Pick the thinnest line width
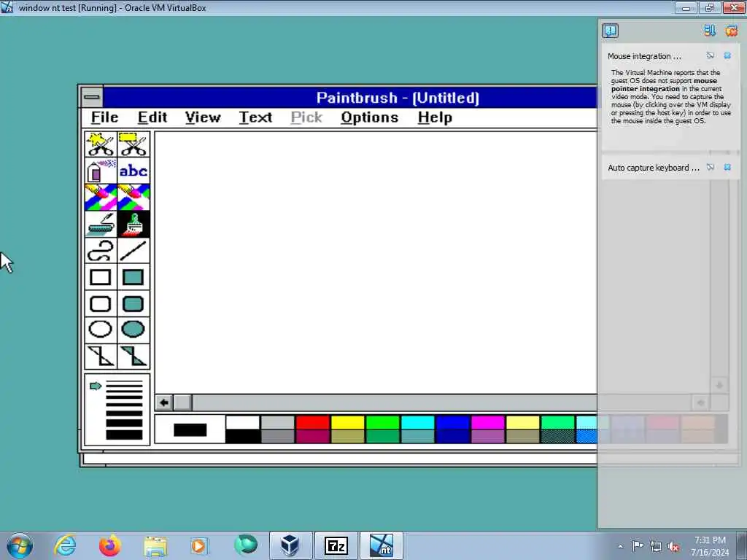Image resolution: width=747 pixels, height=560 pixels. coord(124,382)
